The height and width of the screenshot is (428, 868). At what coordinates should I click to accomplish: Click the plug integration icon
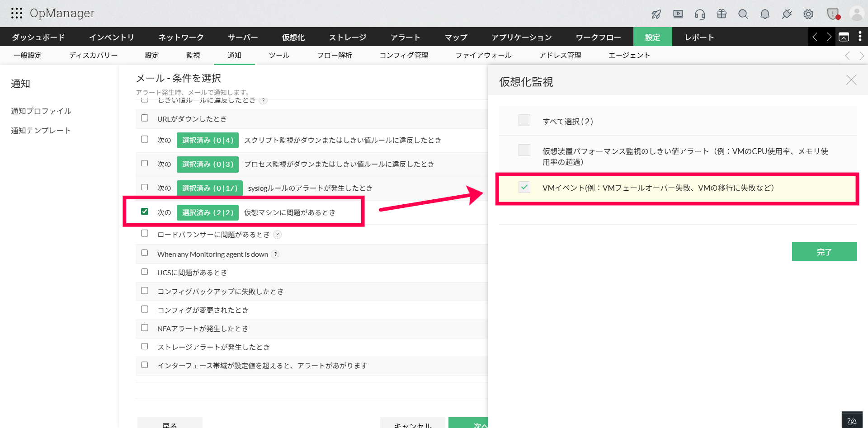tap(787, 14)
